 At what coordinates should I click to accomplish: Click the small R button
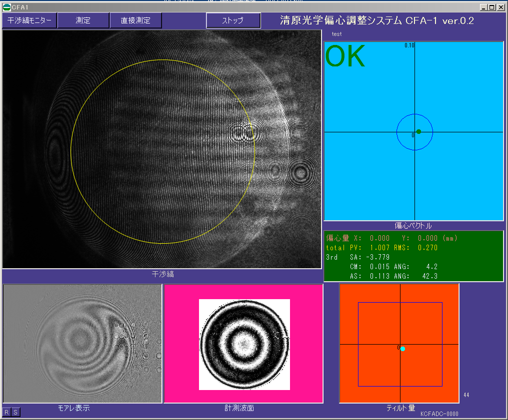click(7, 412)
